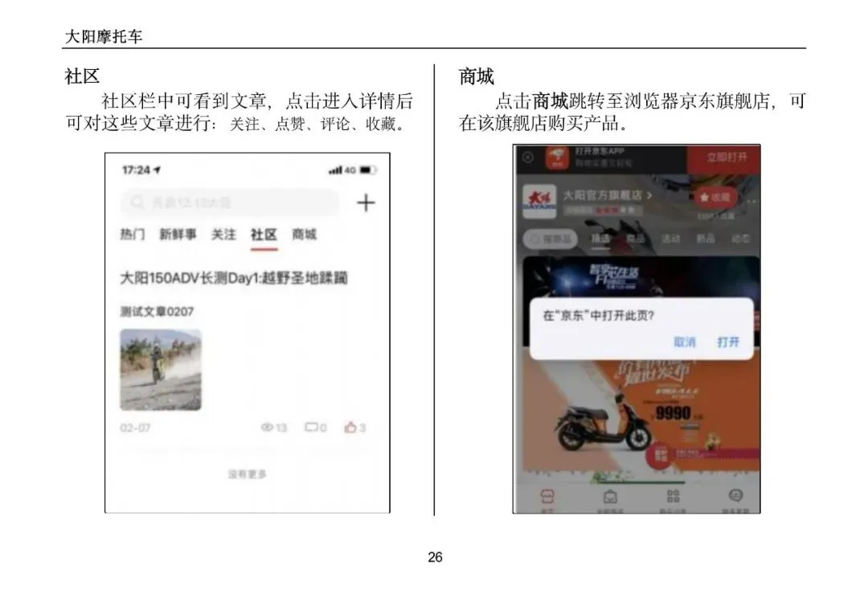Switch to the 新鲜事 tab
The image size is (868, 598).
pyautogui.click(x=178, y=234)
